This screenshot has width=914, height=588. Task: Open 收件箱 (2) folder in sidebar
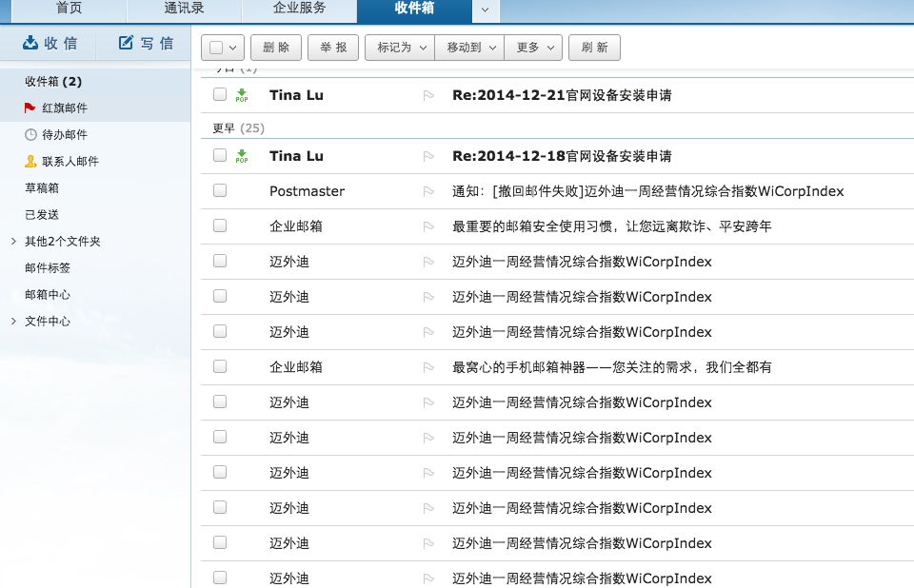pyautogui.click(x=53, y=82)
